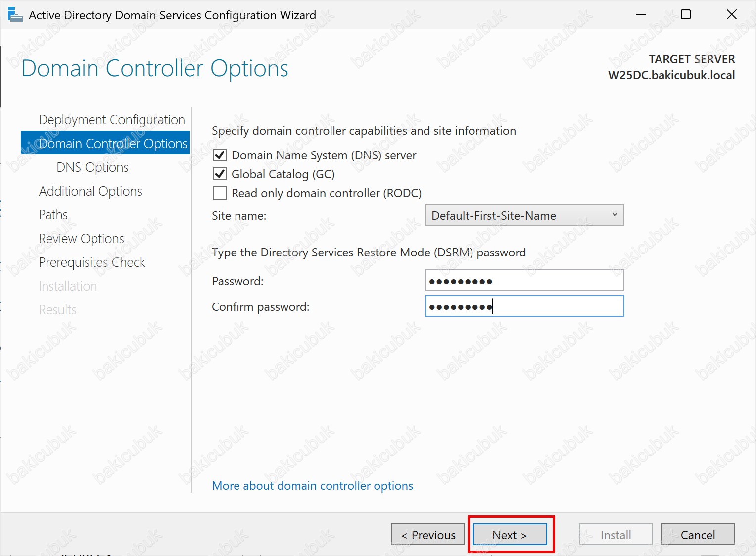Cancel the configuration wizard
Image resolution: width=756 pixels, height=556 pixels.
click(x=698, y=535)
